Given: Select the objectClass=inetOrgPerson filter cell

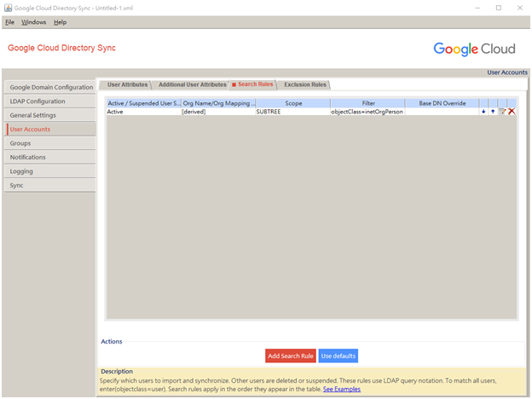Looking at the screenshot, I should [x=367, y=112].
